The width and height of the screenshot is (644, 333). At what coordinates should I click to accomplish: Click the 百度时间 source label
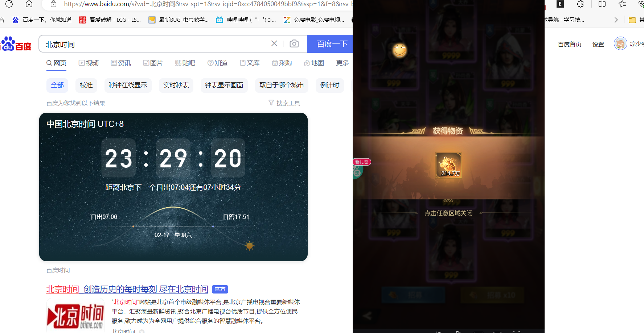pyautogui.click(x=58, y=270)
